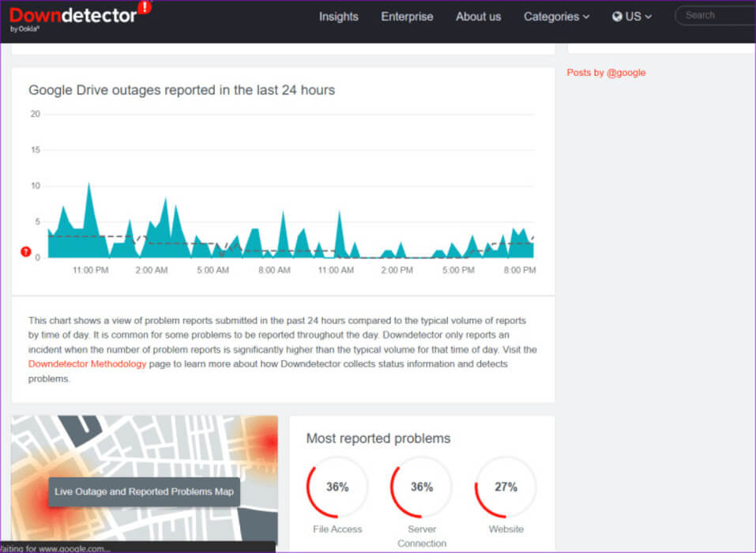Open Posts by @google link
This screenshot has width=756, height=553.
[606, 73]
